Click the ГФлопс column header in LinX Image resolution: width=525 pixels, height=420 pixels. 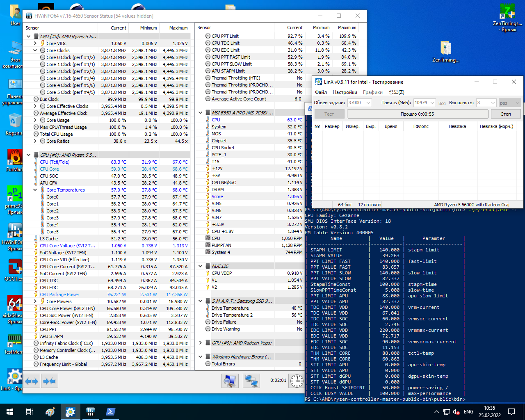pyautogui.click(x=421, y=126)
